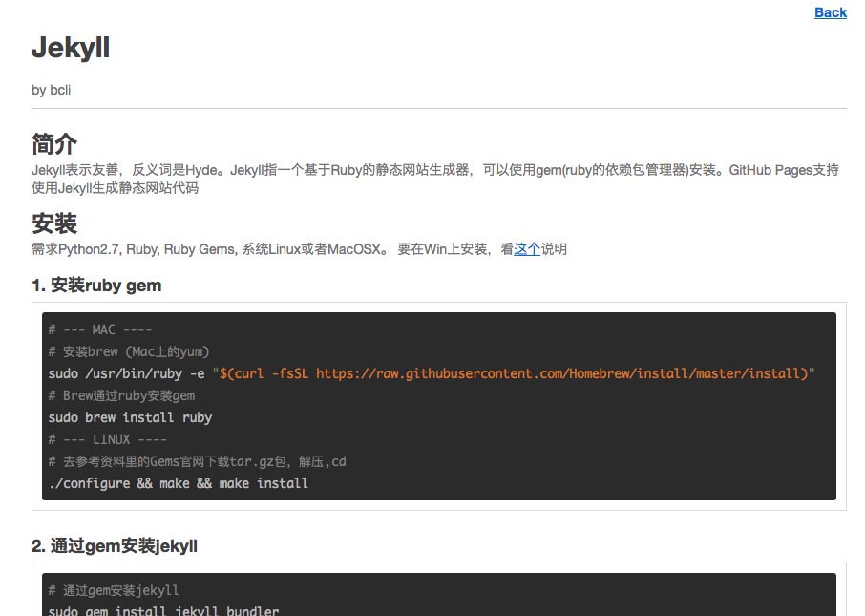Click the 'sudo gem install jekyll bundler' line
Image resolution: width=865 pixels, height=616 pixels.
163,610
